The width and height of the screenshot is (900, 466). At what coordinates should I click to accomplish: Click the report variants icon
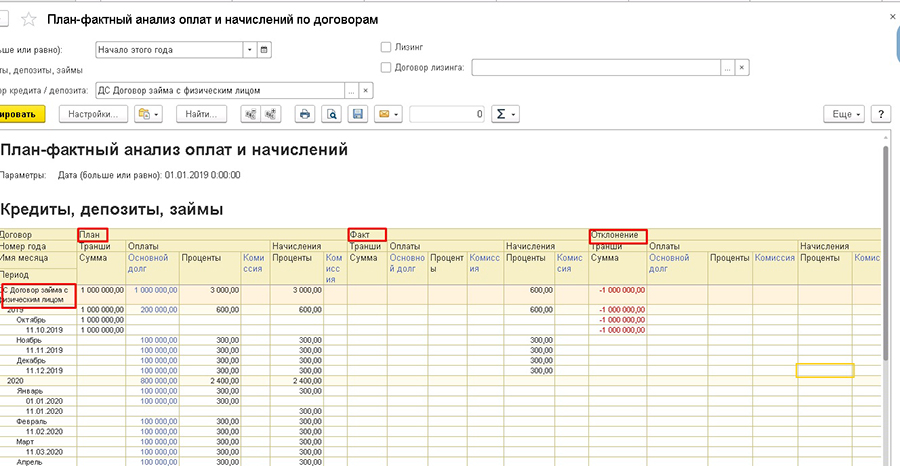click(143, 114)
